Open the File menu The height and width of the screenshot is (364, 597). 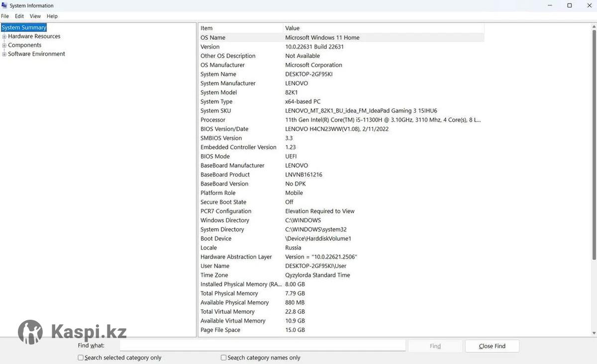pyautogui.click(x=5, y=16)
